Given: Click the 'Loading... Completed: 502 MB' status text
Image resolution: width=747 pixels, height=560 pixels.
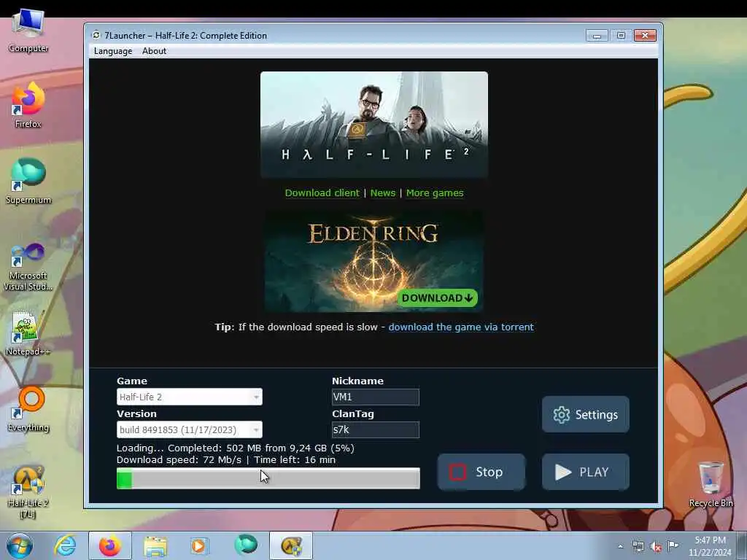Looking at the screenshot, I should pos(236,448).
